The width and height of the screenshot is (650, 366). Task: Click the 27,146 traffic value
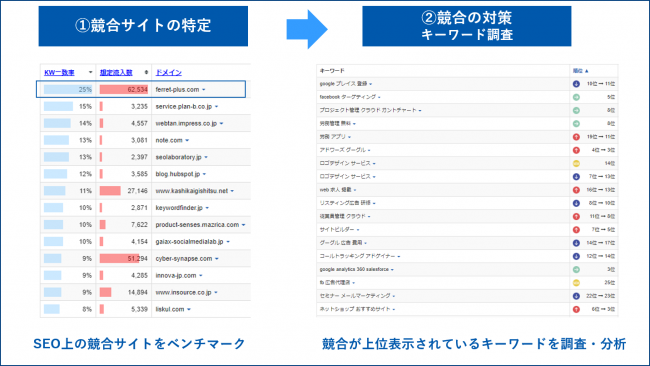(138, 191)
